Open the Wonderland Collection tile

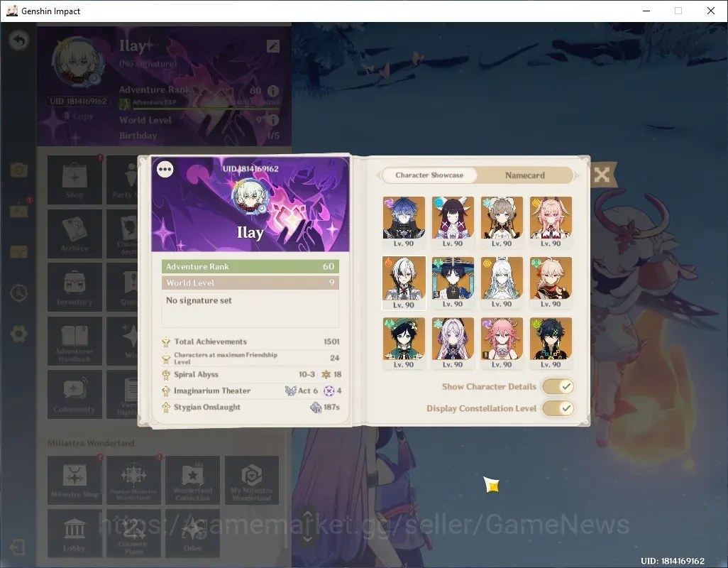pyautogui.click(x=193, y=480)
